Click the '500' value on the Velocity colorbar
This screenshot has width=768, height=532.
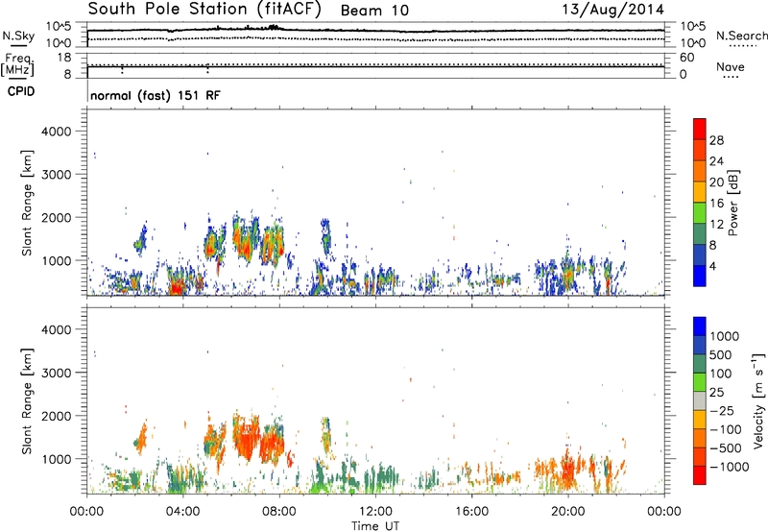(721, 355)
